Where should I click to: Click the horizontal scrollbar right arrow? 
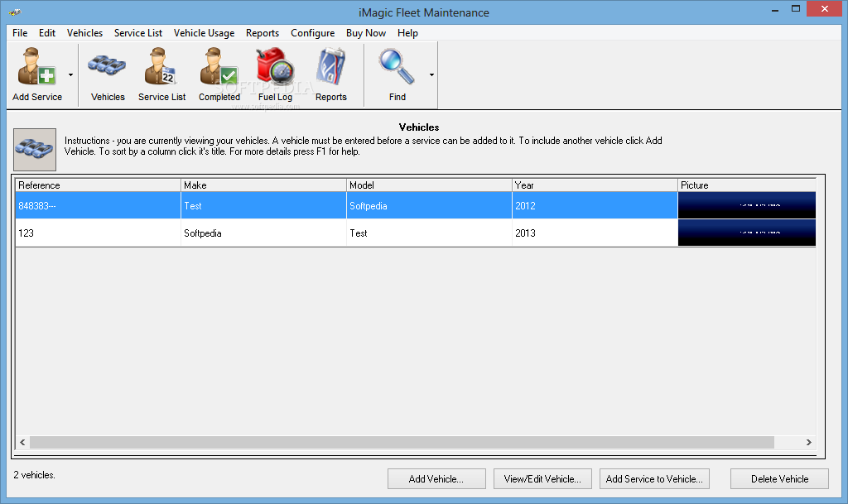[x=808, y=442]
